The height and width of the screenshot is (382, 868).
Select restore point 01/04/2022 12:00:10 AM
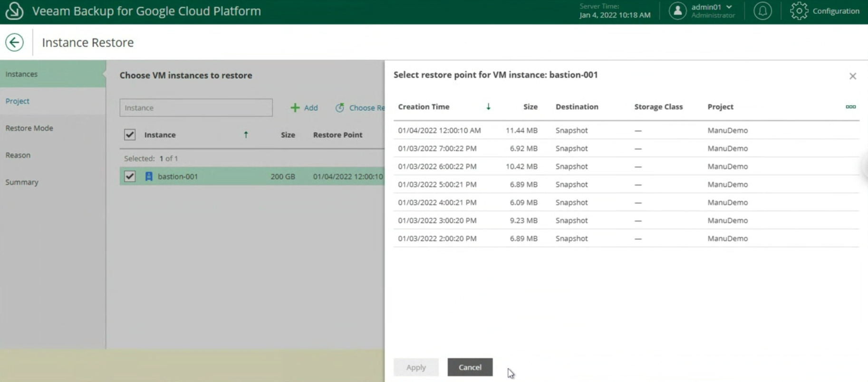pyautogui.click(x=626, y=130)
